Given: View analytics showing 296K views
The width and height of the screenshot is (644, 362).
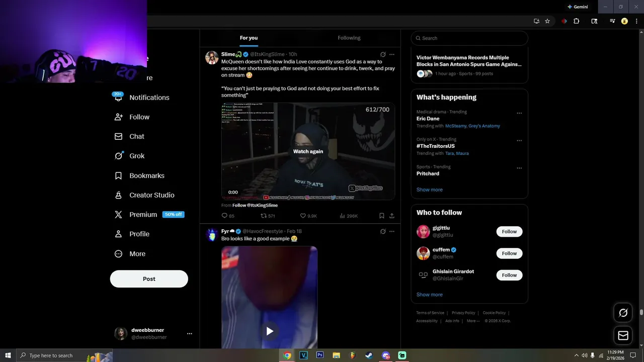Looking at the screenshot, I should [x=349, y=216].
